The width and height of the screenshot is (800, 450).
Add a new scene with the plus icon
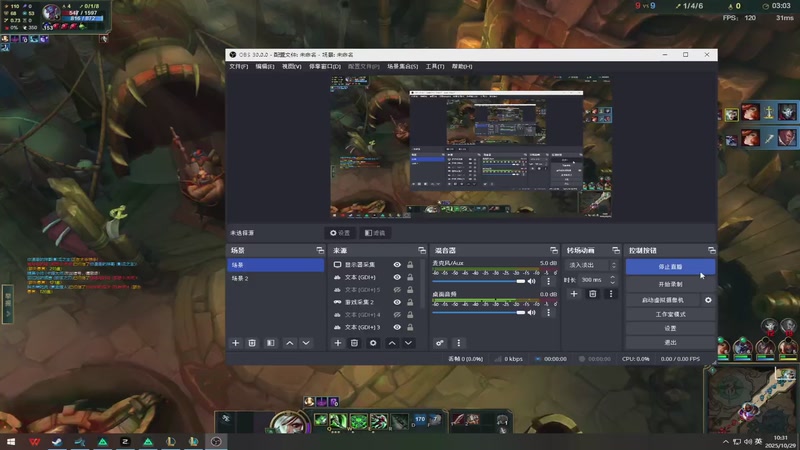(236, 343)
